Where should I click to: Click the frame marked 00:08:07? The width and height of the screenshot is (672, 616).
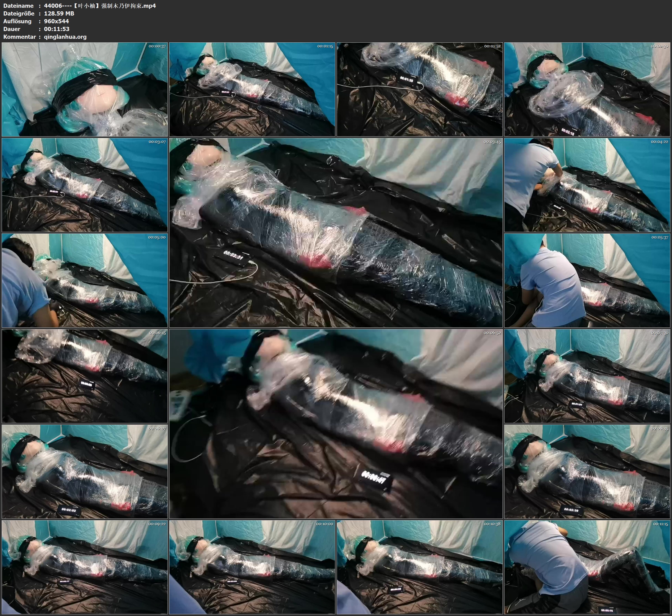pos(85,471)
